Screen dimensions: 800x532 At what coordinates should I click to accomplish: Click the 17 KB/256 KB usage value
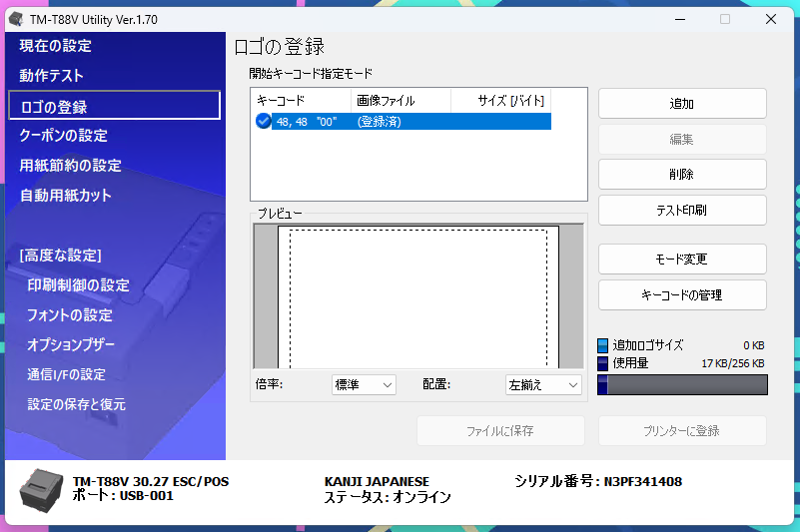coord(733,363)
